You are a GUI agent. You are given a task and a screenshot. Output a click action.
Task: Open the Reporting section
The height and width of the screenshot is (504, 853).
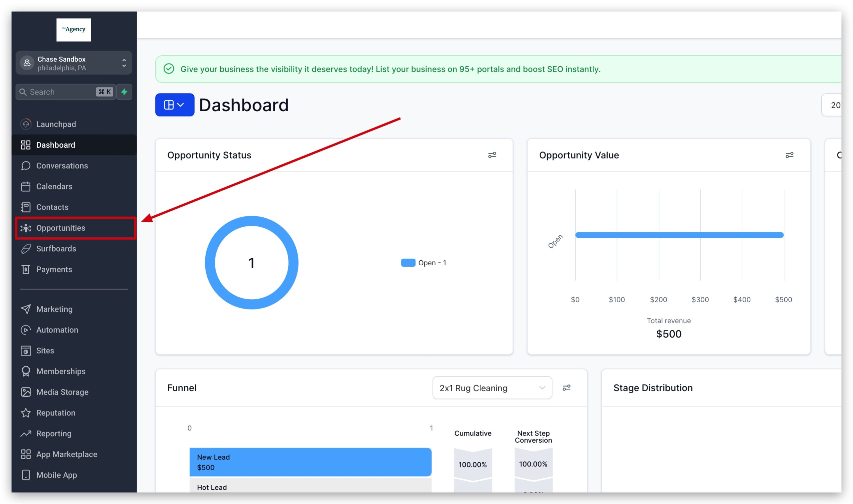coord(54,433)
